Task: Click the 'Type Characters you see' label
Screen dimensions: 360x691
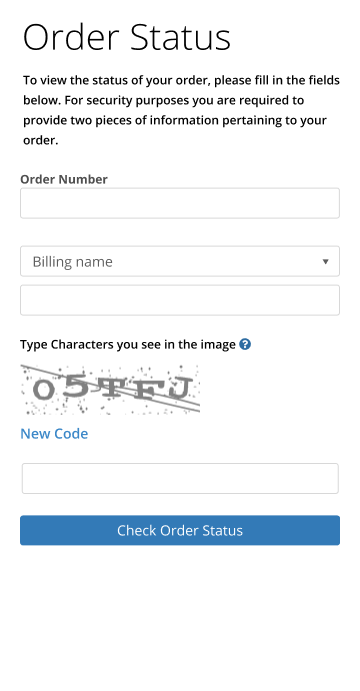Action: 128,344
